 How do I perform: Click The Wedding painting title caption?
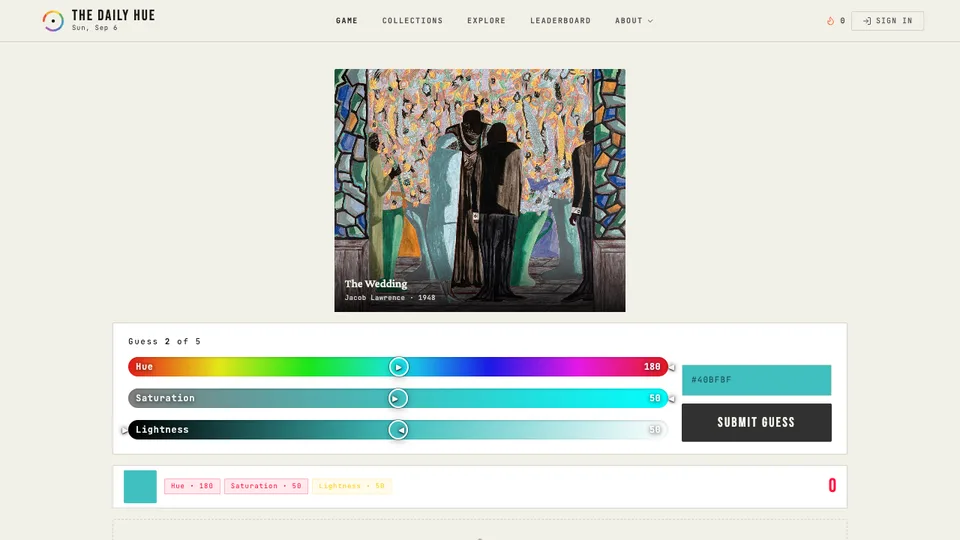click(x=376, y=283)
